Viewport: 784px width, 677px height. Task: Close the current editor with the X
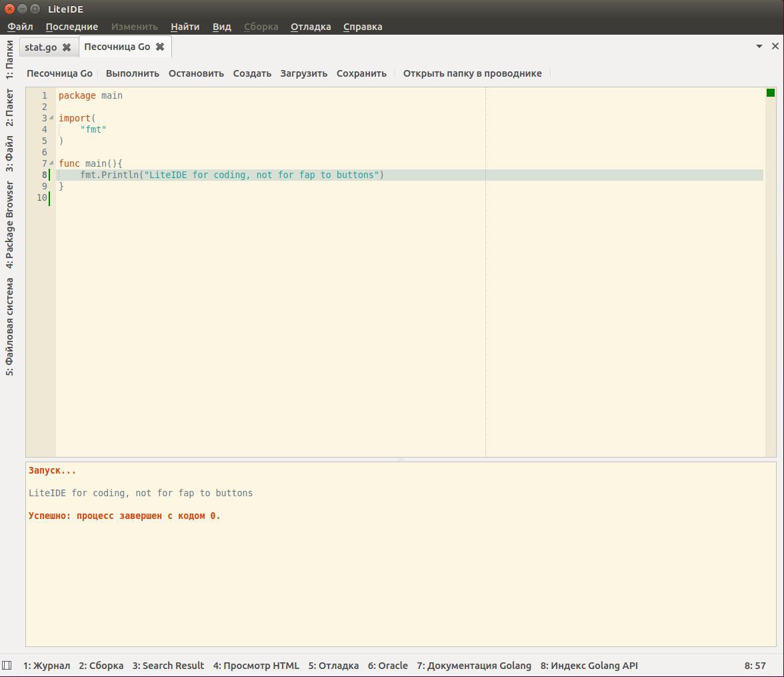(775, 46)
